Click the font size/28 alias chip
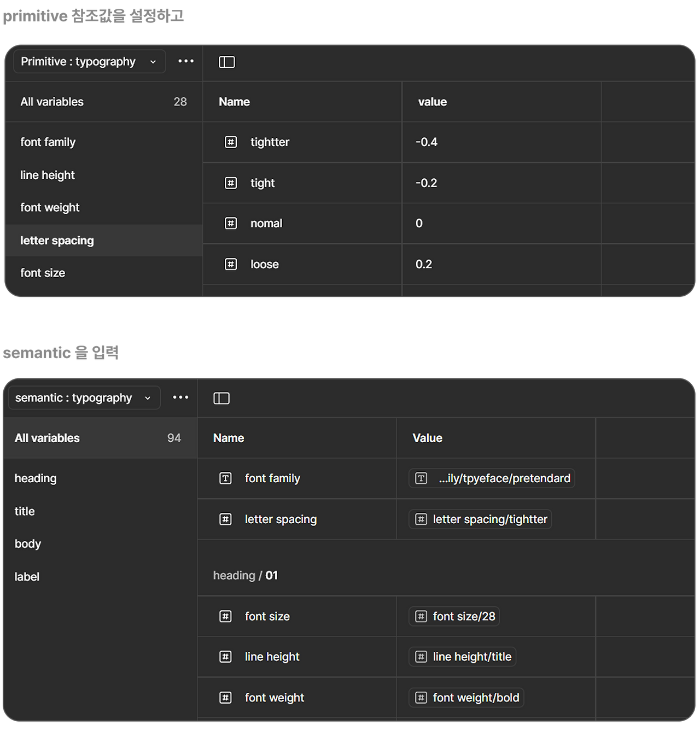 (x=454, y=616)
